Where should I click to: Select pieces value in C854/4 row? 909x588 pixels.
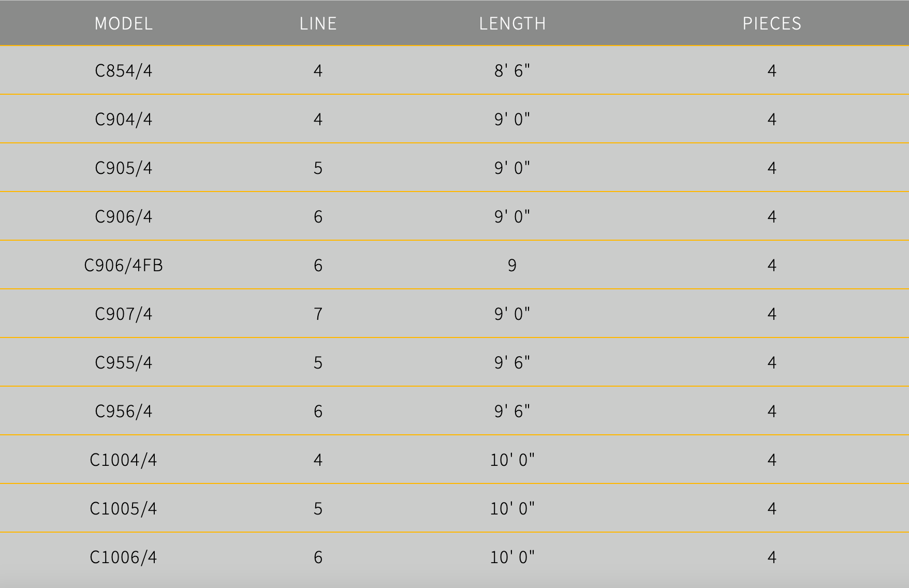(x=771, y=70)
